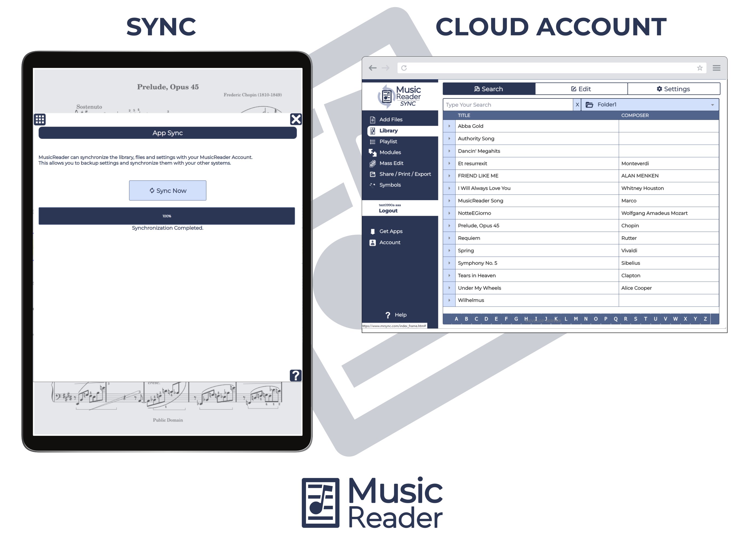
Task: Click the Add Files sidebar icon
Action: 372,119
